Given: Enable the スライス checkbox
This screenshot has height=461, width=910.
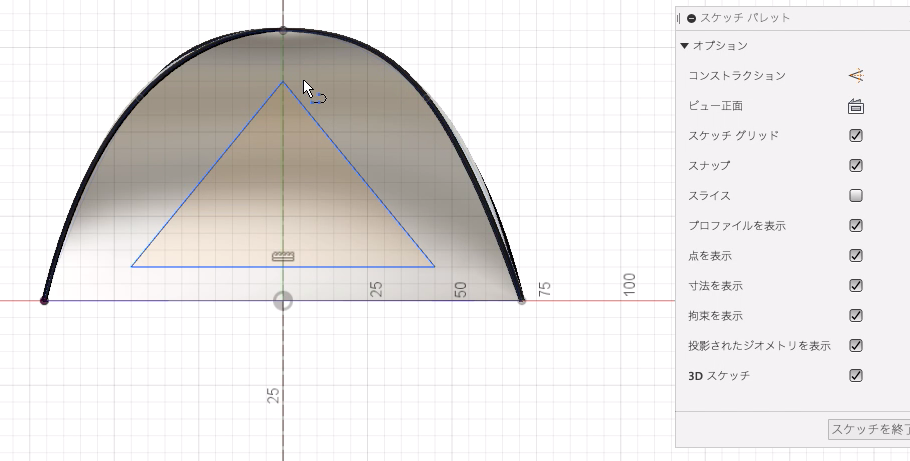Looking at the screenshot, I should pyautogui.click(x=856, y=196).
